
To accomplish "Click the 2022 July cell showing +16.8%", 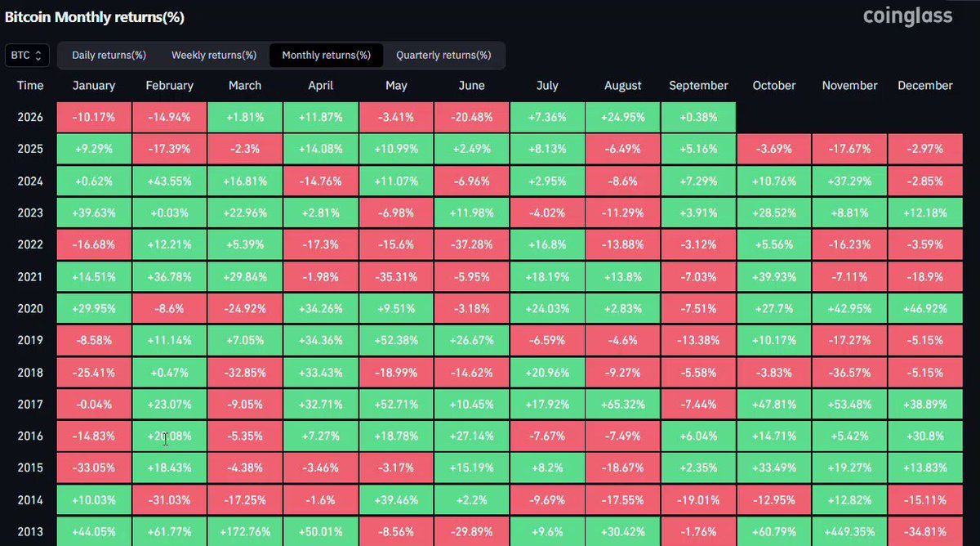I will (x=547, y=244).
